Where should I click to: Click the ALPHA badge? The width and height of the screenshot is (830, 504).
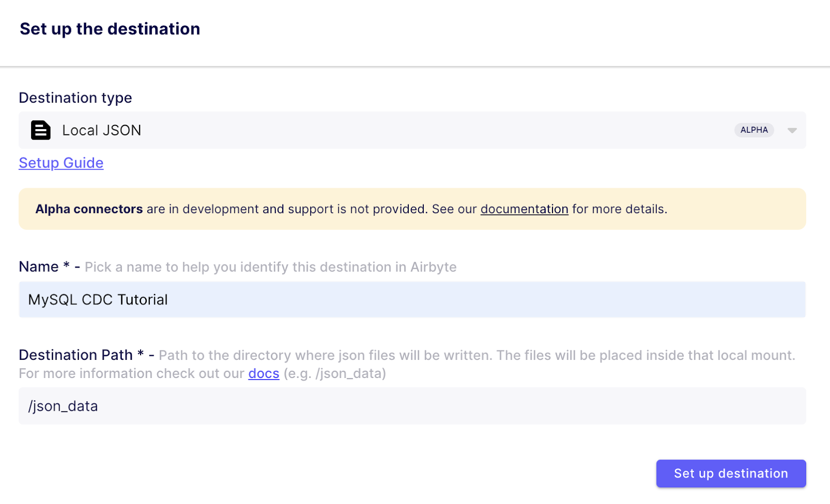[754, 130]
